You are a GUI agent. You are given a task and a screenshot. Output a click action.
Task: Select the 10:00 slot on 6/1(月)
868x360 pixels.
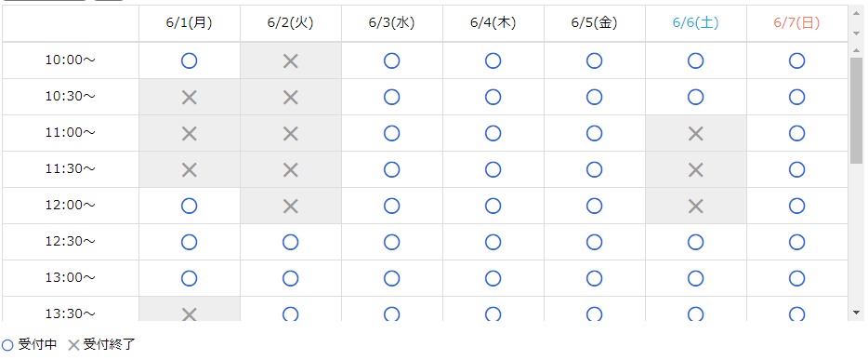point(190,60)
